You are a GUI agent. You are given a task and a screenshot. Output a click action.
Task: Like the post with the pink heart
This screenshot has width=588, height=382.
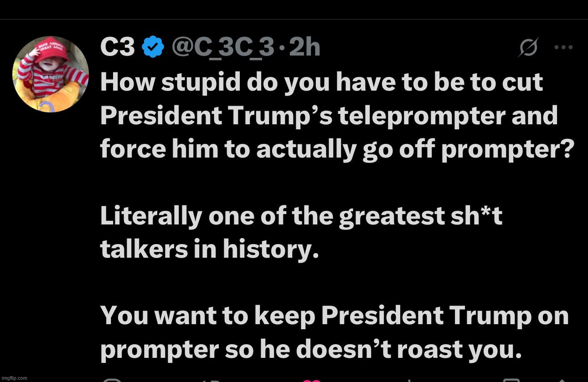[312, 380]
